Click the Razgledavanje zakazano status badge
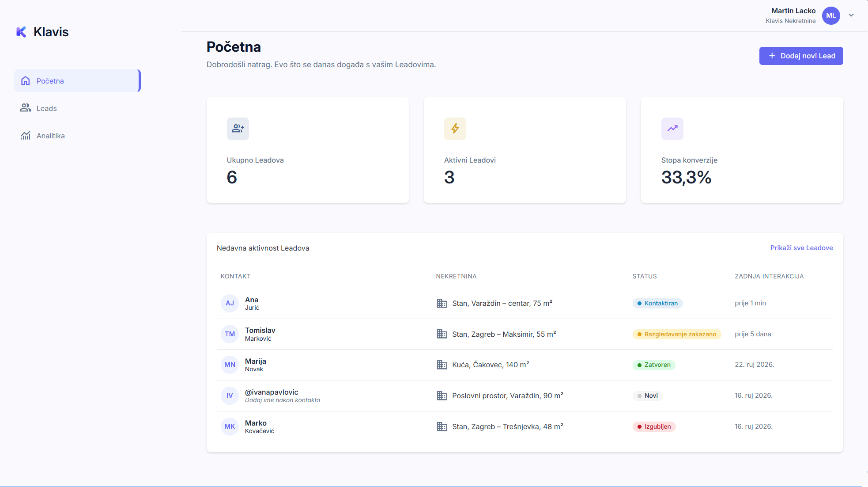The height and width of the screenshot is (487, 868). (x=677, y=334)
